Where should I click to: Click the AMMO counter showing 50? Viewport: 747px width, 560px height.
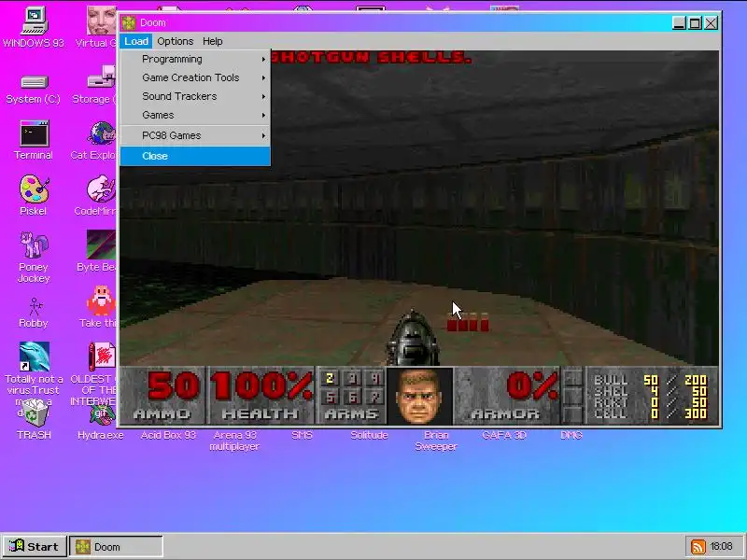pos(173,385)
